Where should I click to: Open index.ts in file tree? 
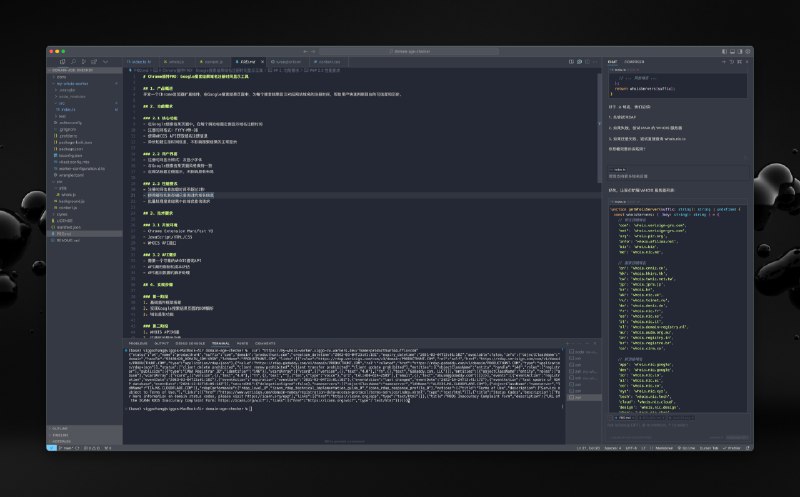point(84,109)
